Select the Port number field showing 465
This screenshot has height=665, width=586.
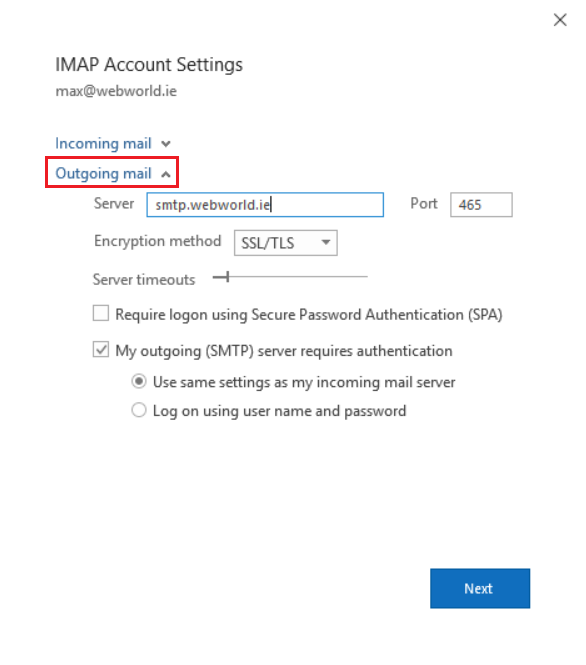[x=481, y=205]
